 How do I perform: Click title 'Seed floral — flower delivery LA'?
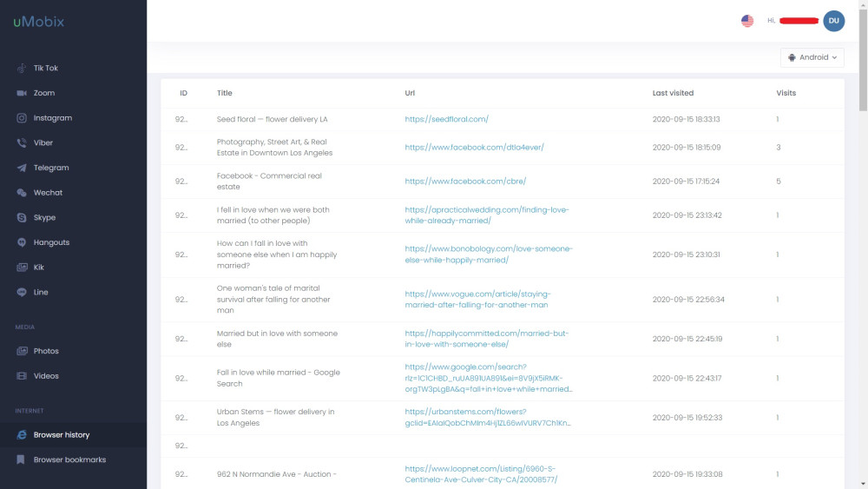click(272, 119)
